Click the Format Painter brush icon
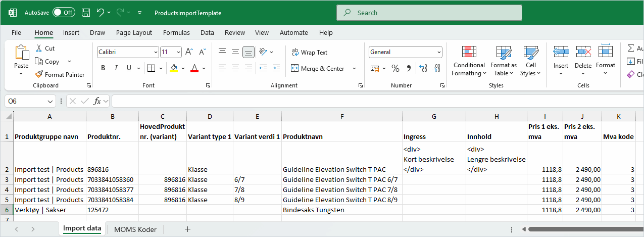 pyautogui.click(x=39, y=74)
